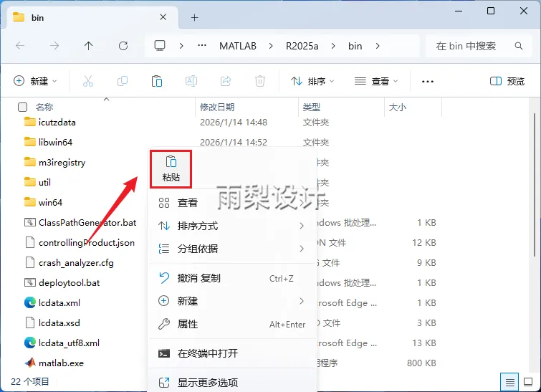
Task: Select the libwin64 folder name
Action: 56,142
